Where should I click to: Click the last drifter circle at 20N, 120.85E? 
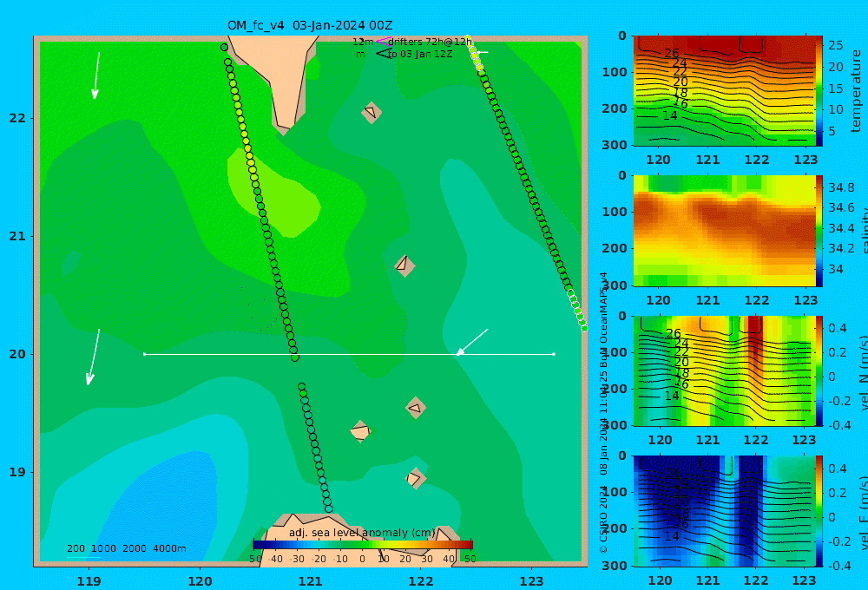[x=295, y=357]
